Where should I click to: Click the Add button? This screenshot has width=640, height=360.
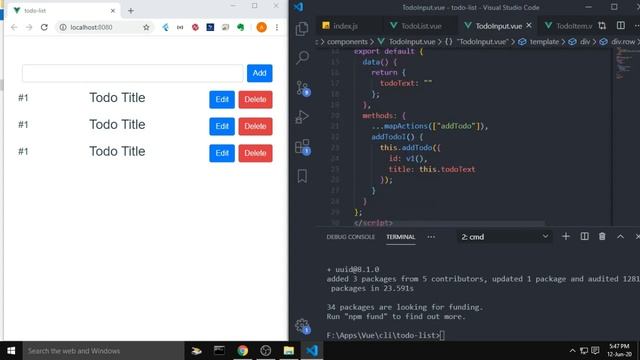(x=260, y=73)
